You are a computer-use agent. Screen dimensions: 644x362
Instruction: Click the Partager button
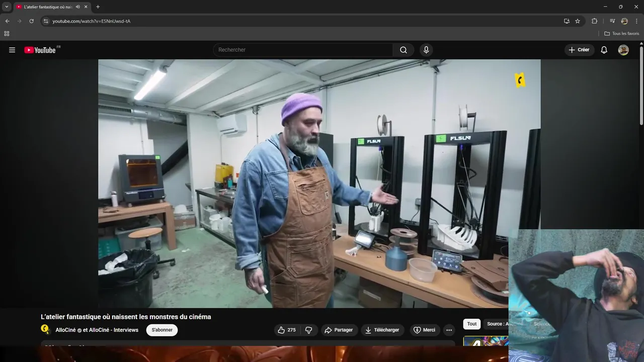click(339, 330)
